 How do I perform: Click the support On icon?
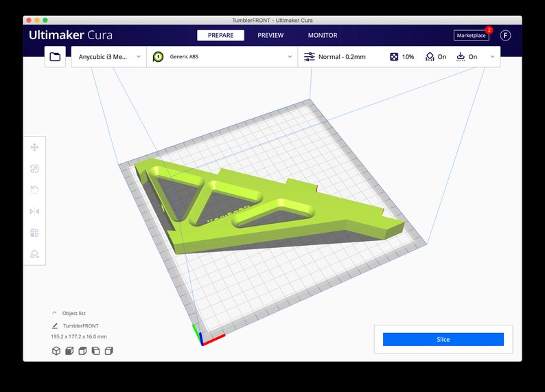coord(430,57)
